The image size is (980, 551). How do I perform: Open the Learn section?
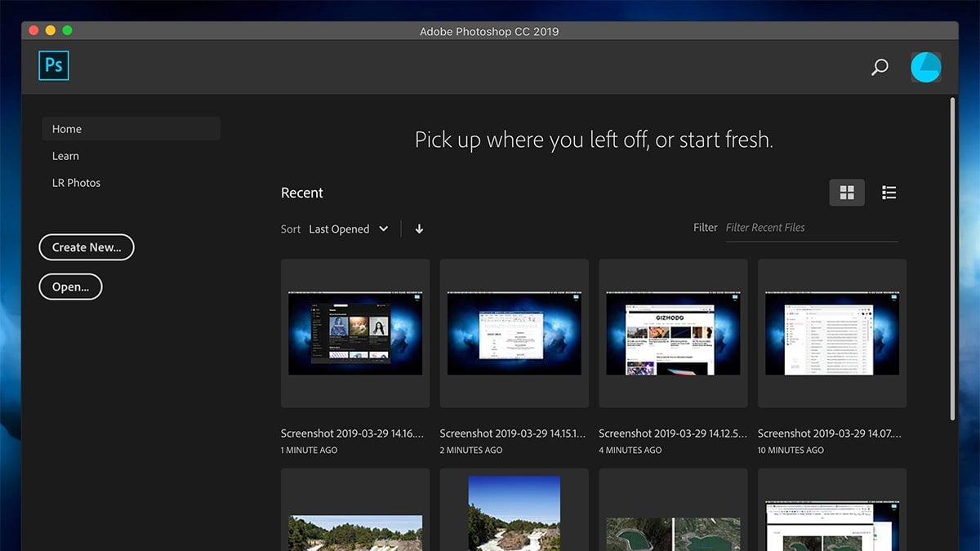(x=65, y=155)
